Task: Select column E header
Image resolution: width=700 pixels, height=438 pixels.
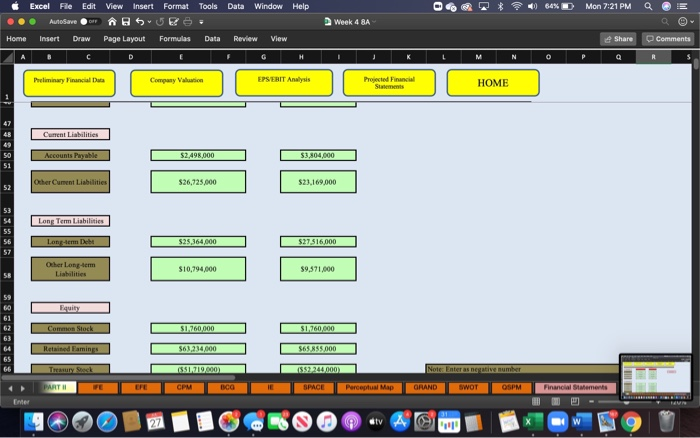Action: point(180,57)
